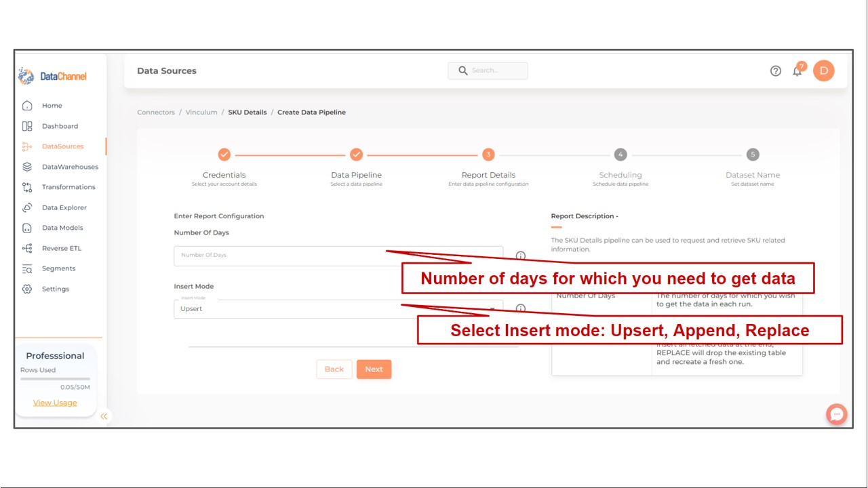The image size is (868, 488).
Task: Open the Home sidebar icon
Action: pos(27,106)
